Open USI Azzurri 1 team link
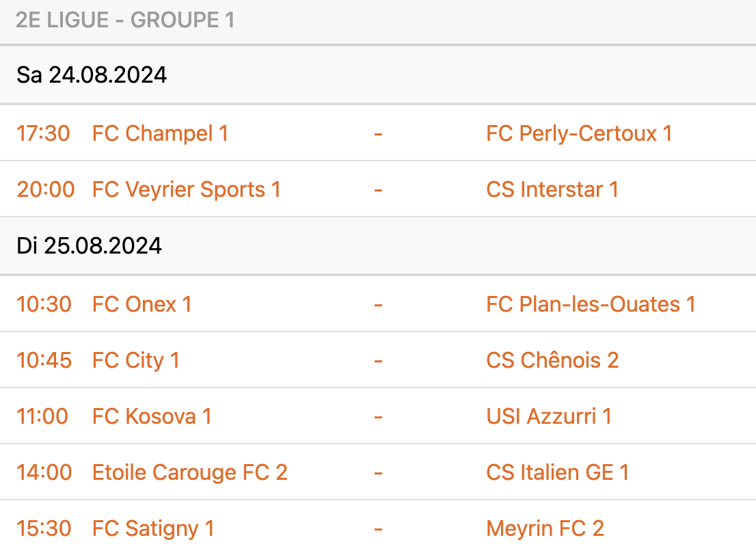 click(x=549, y=416)
